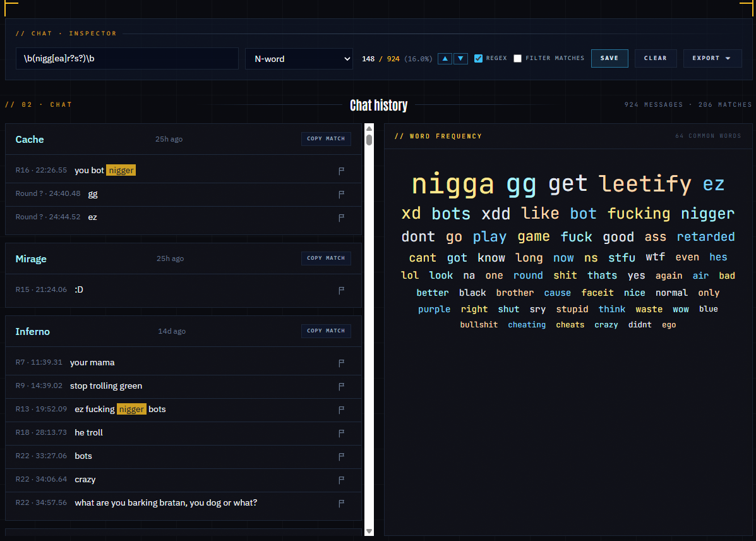Select 'round' in the word cloud
Viewport: 756px width, 541px height.
point(528,275)
